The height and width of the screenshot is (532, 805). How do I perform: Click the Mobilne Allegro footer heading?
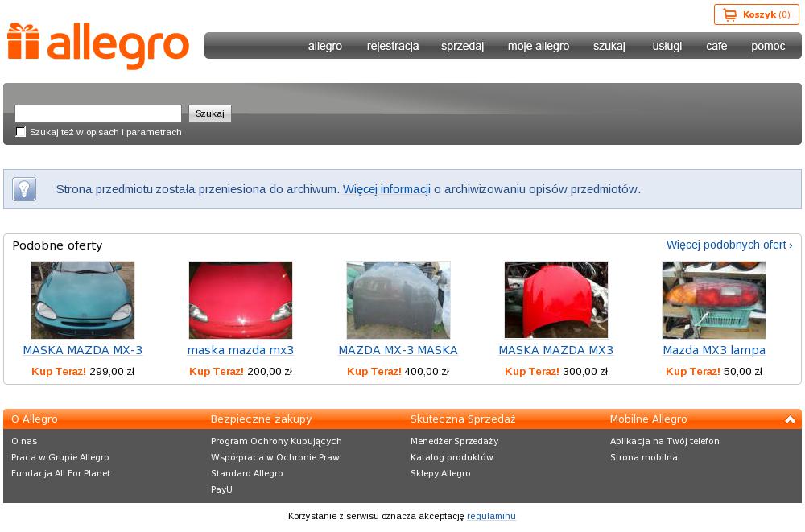[648, 419]
